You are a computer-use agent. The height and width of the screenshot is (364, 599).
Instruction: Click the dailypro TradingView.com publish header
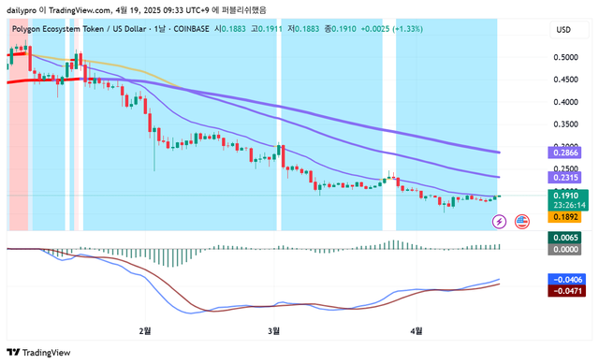pos(137,10)
